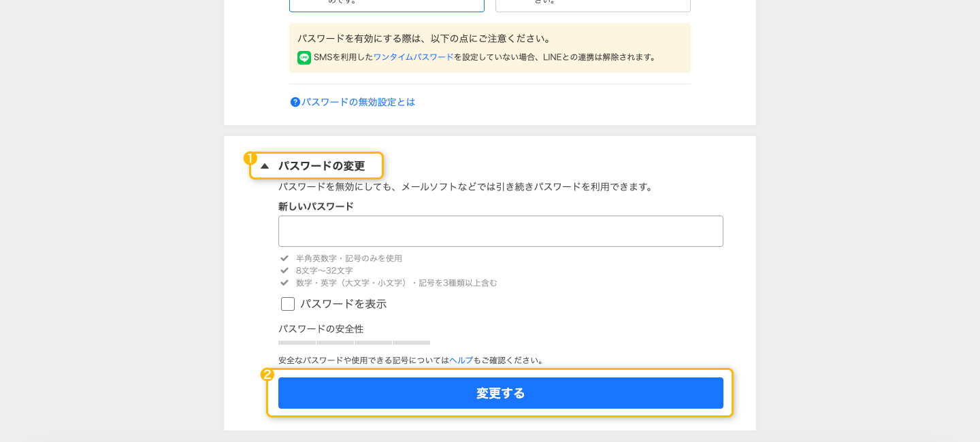Click the パスワードの安全性 strength meter bar
The image size is (980, 442).
pos(354,343)
